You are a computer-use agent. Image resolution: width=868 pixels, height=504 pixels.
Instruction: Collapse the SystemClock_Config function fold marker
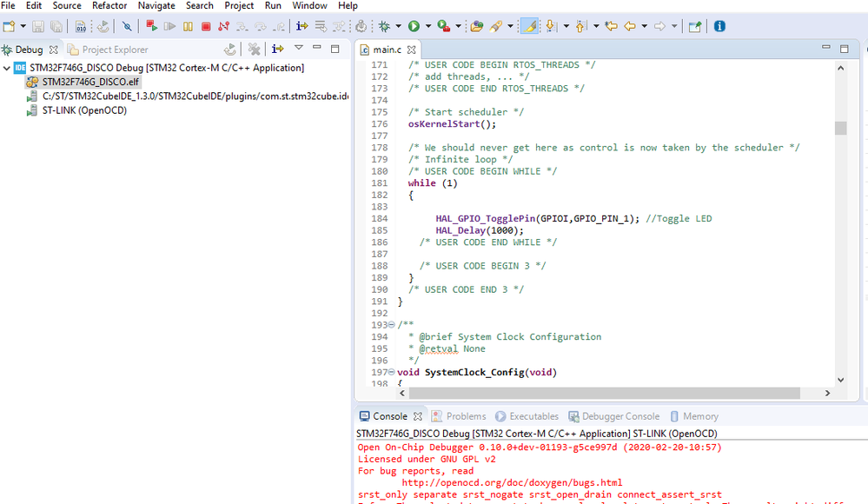(391, 372)
